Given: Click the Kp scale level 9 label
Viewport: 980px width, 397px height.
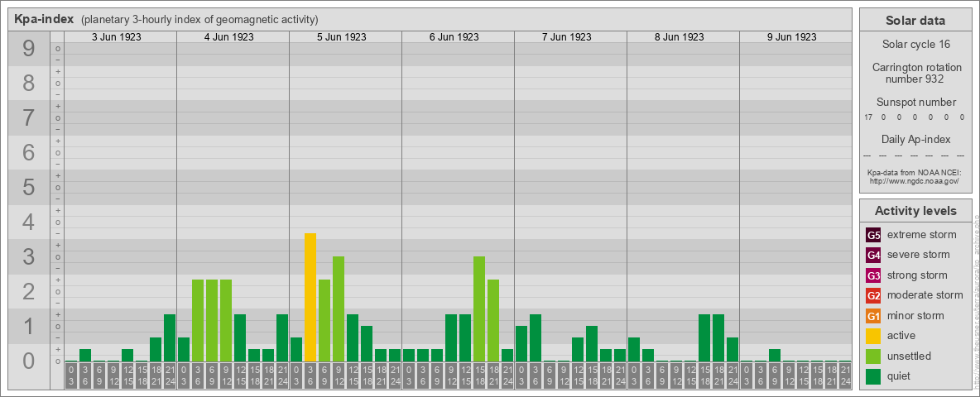Looking at the screenshot, I should click(x=29, y=49).
